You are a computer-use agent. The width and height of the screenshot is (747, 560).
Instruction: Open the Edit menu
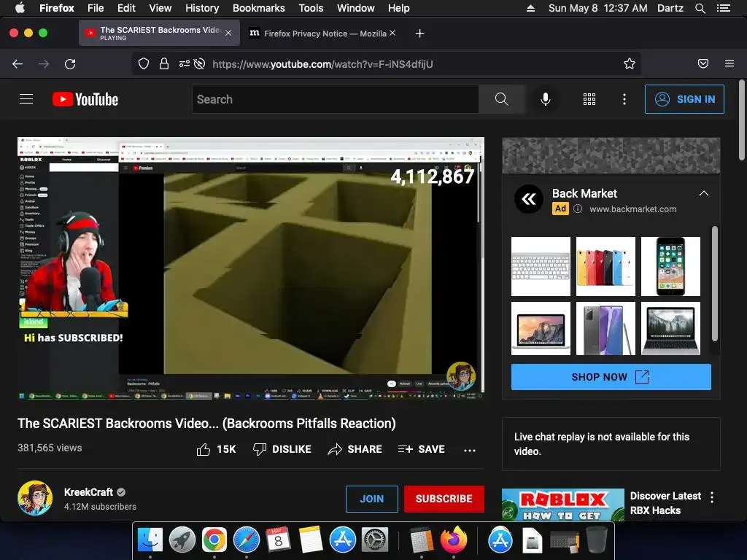(x=126, y=8)
